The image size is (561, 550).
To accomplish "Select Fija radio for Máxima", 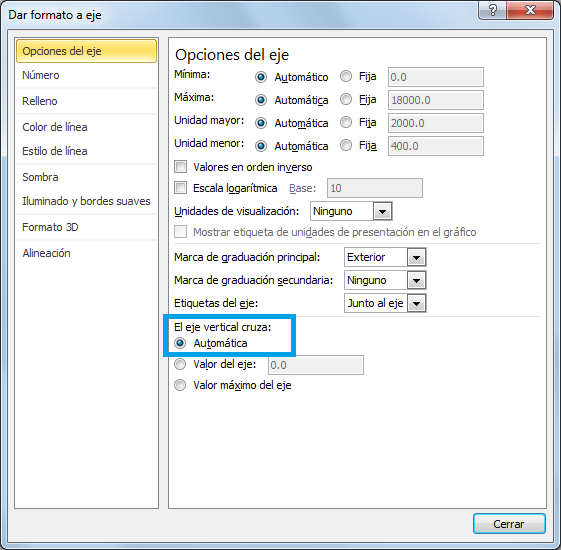I will pos(346,99).
